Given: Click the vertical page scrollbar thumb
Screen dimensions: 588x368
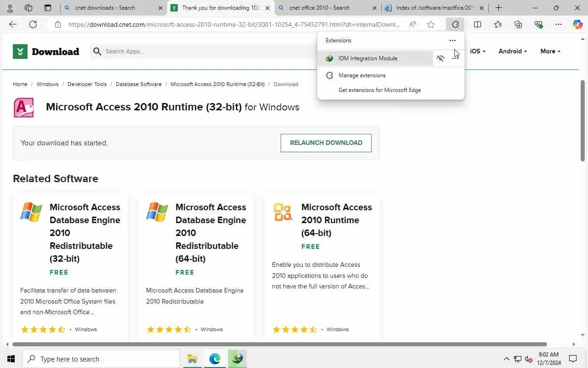Looking at the screenshot, I should point(582,121).
